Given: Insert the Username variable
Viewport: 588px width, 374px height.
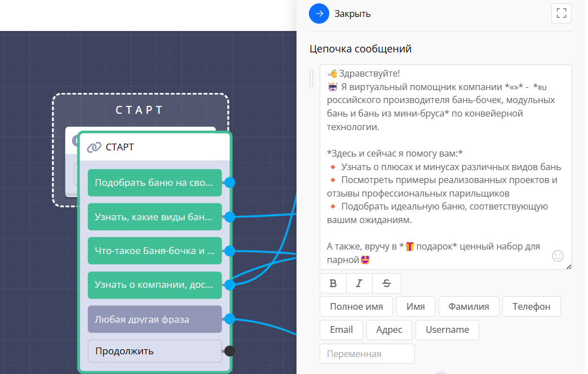Looking at the screenshot, I should point(446,330).
